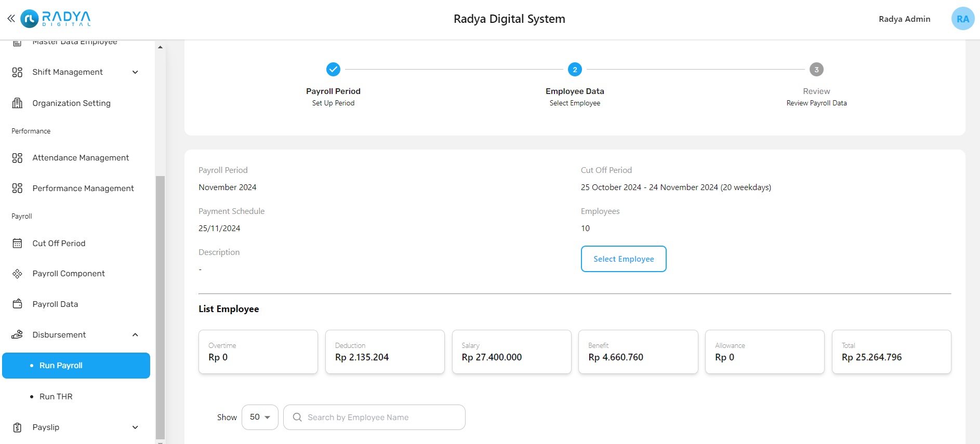The width and height of the screenshot is (980, 444).
Task: Click the Payroll Data wallet icon
Action: [x=17, y=304]
